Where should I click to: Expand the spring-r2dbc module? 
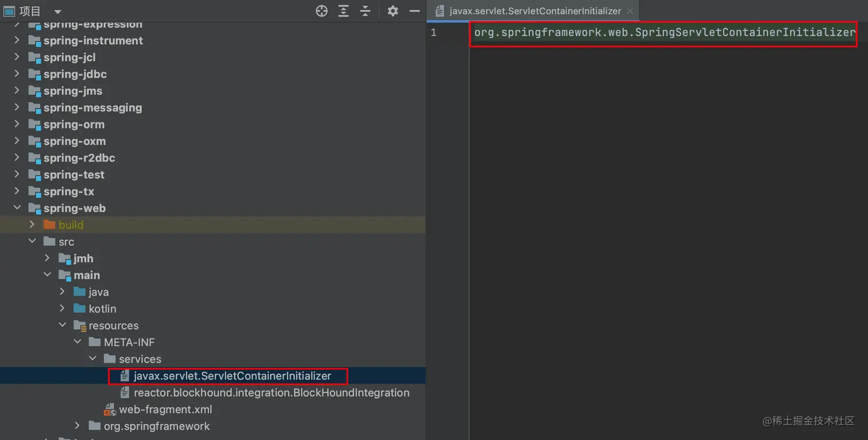coord(17,157)
